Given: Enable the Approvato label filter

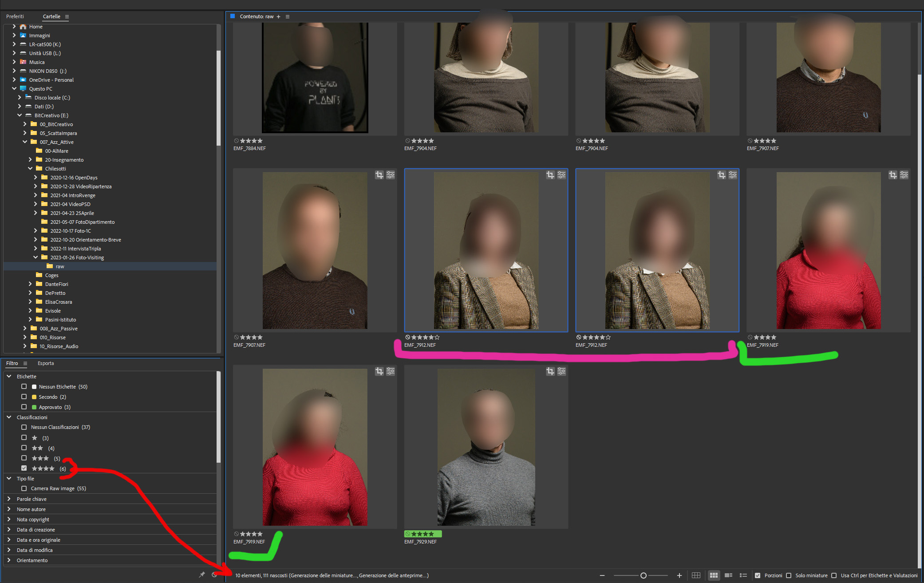Looking at the screenshot, I should pyautogui.click(x=24, y=407).
